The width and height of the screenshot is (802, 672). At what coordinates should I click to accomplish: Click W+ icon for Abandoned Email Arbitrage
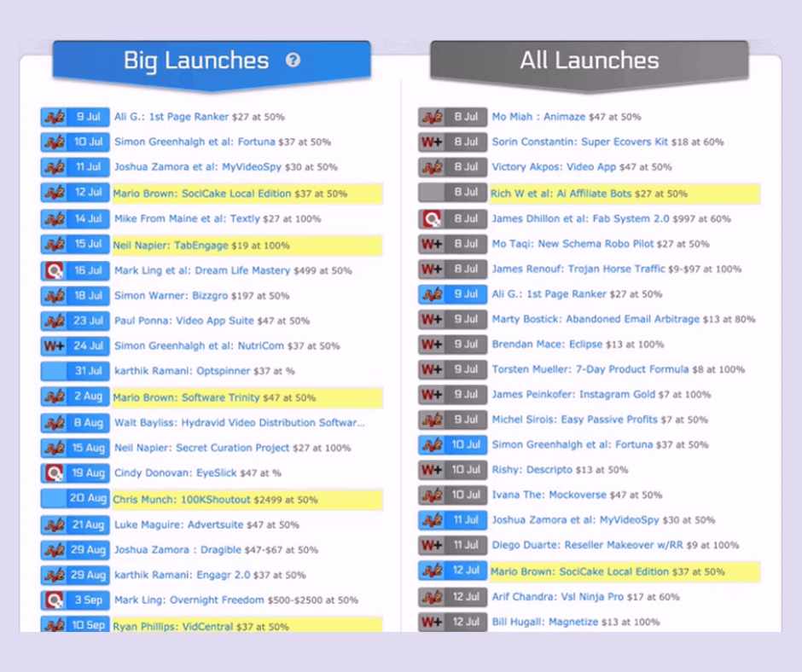[432, 319]
